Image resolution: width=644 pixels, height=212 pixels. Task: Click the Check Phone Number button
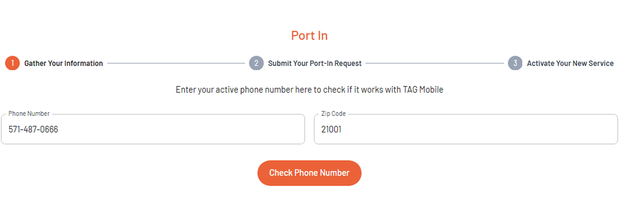coord(309,173)
